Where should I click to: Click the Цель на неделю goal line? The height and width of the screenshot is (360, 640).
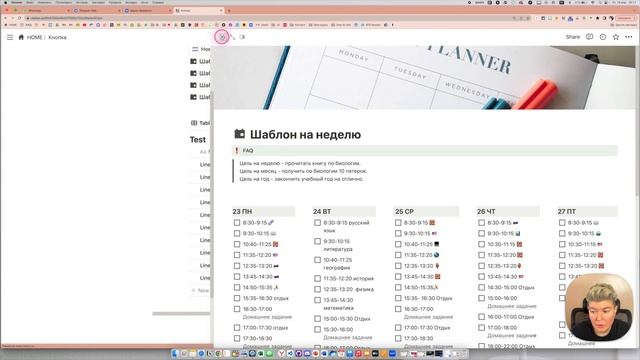pos(300,163)
